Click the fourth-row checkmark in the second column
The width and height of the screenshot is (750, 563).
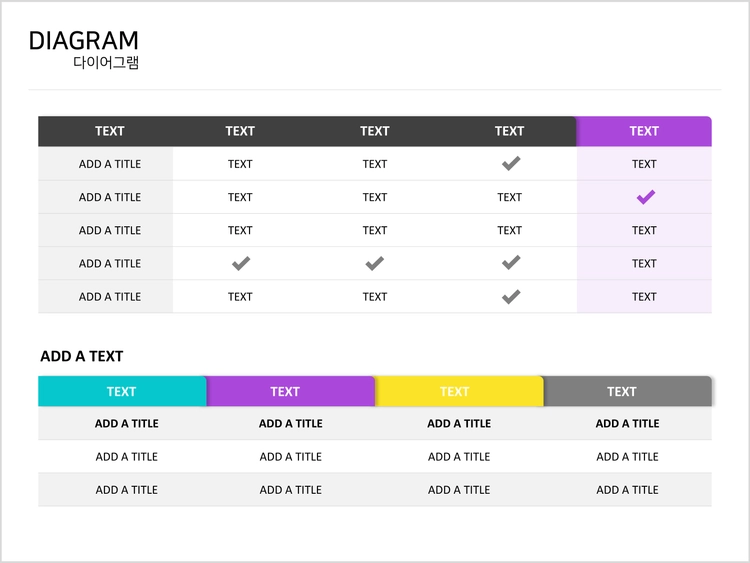[x=241, y=263]
